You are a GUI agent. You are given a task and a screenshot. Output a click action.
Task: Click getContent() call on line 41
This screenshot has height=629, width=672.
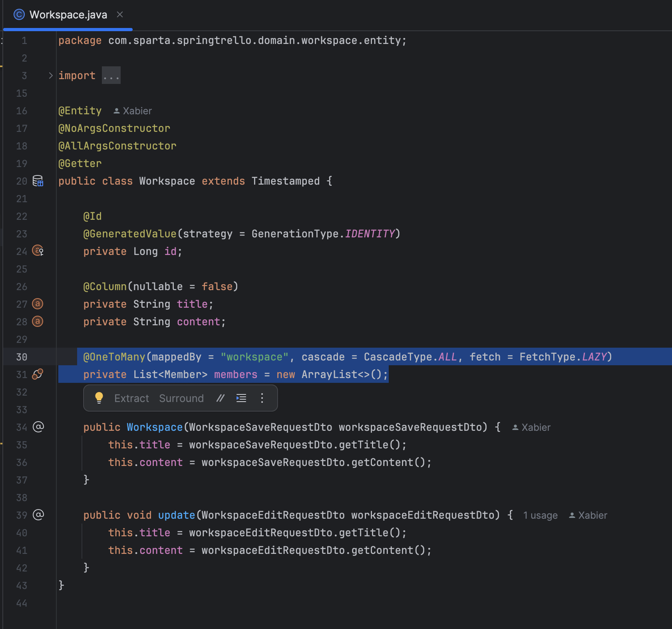point(388,550)
